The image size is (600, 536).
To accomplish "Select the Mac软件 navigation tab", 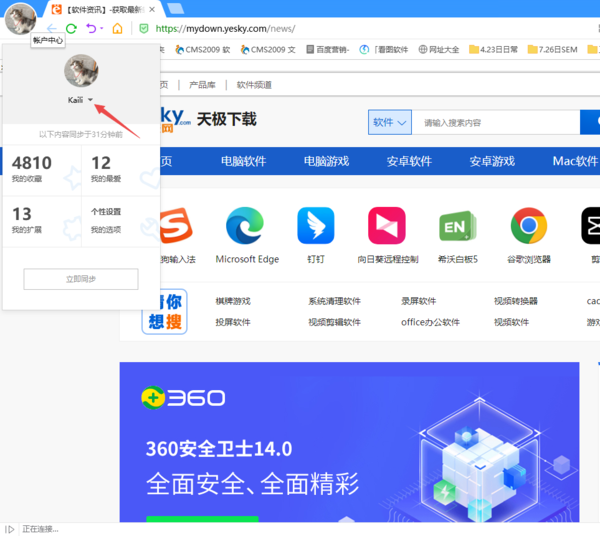I will tap(575, 161).
